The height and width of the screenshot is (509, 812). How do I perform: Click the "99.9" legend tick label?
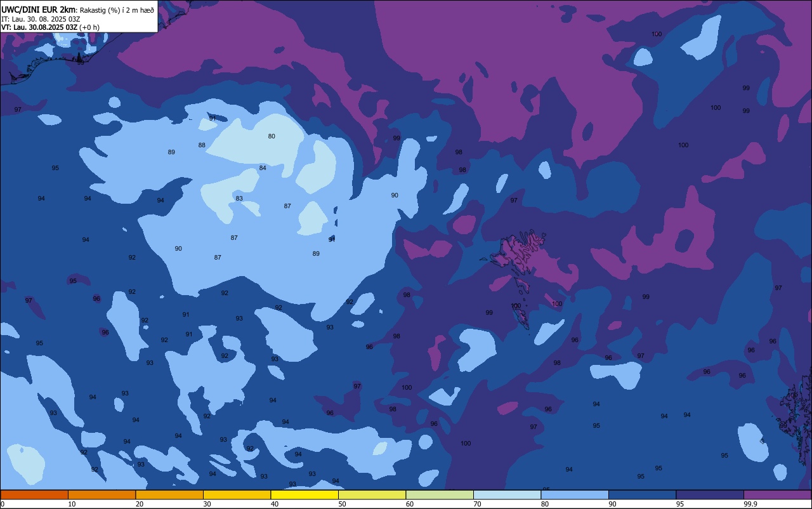click(750, 504)
